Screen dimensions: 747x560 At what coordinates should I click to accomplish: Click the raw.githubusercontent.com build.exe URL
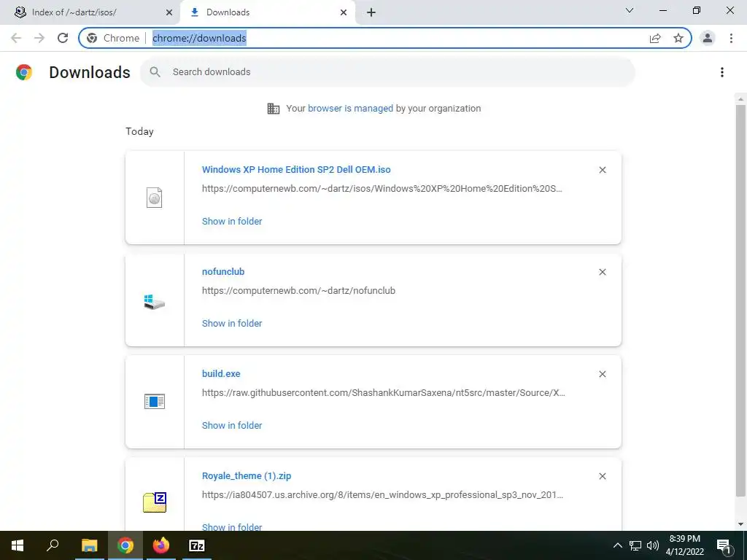[384, 393]
